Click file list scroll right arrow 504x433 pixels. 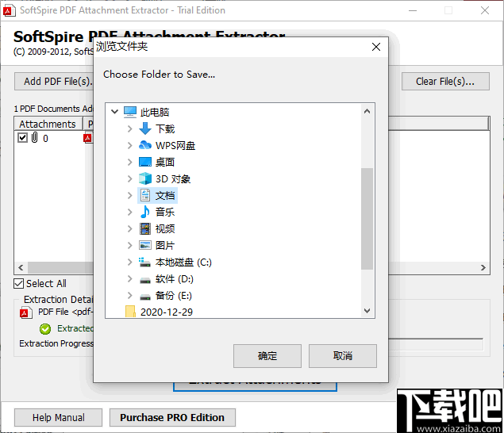(483, 267)
